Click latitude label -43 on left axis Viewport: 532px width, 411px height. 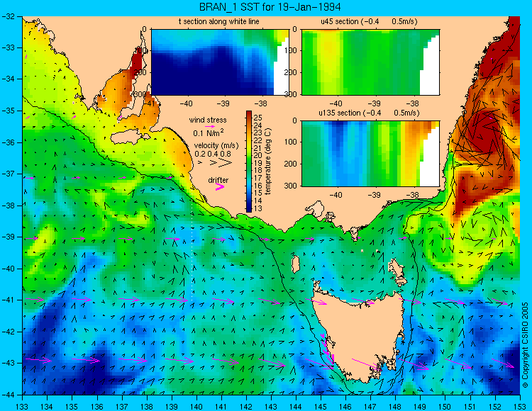[8, 364]
